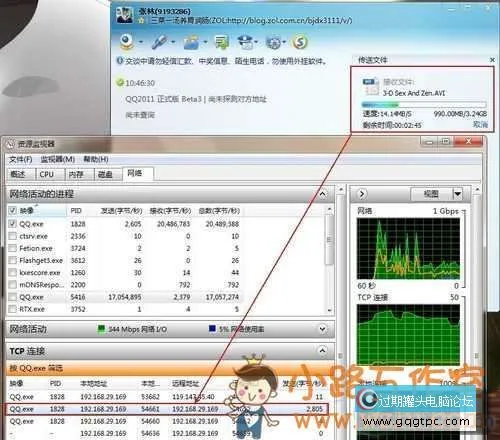Viewport: 500px width, 440px height.
Task: Click the blue 网络使用率 legend swatch
Action: pyautogui.click(x=212, y=329)
